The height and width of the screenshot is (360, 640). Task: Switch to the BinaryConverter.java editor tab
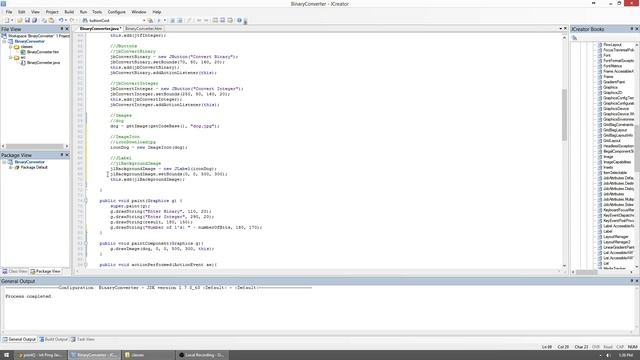[x=100, y=29]
